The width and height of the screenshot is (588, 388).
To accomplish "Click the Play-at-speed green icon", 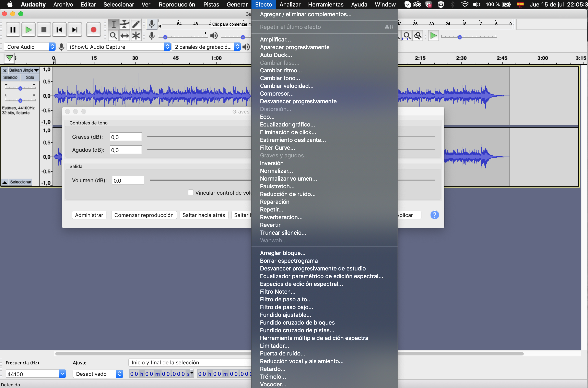I will (x=433, y=36).
